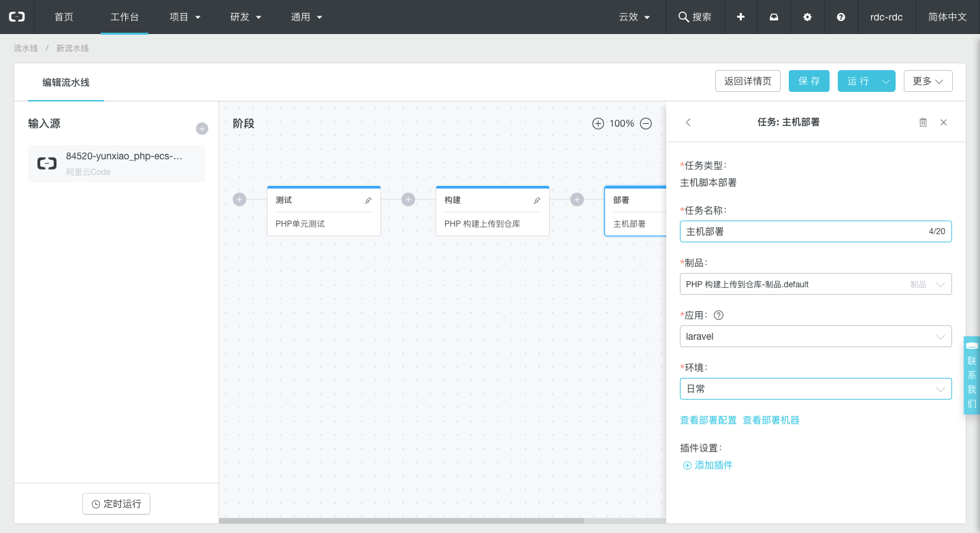
Task: Edit the 测试 stage pencil icon
Action: (368, 200)
